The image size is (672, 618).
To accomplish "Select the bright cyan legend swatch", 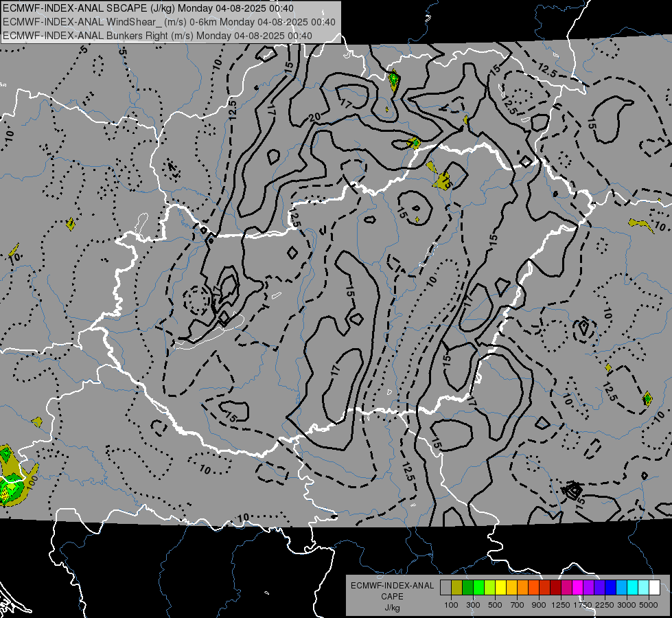I will pyautogui.click(x=633, y=588).
